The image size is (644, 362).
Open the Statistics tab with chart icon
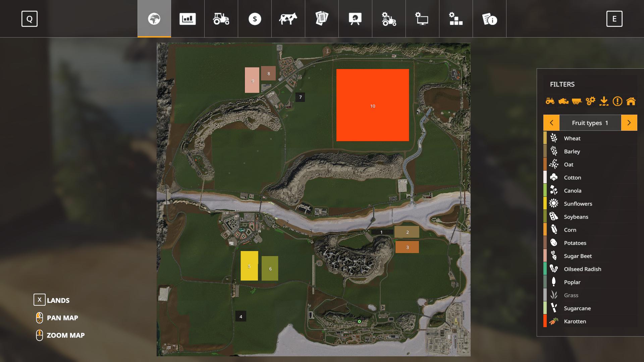[187, 19]
